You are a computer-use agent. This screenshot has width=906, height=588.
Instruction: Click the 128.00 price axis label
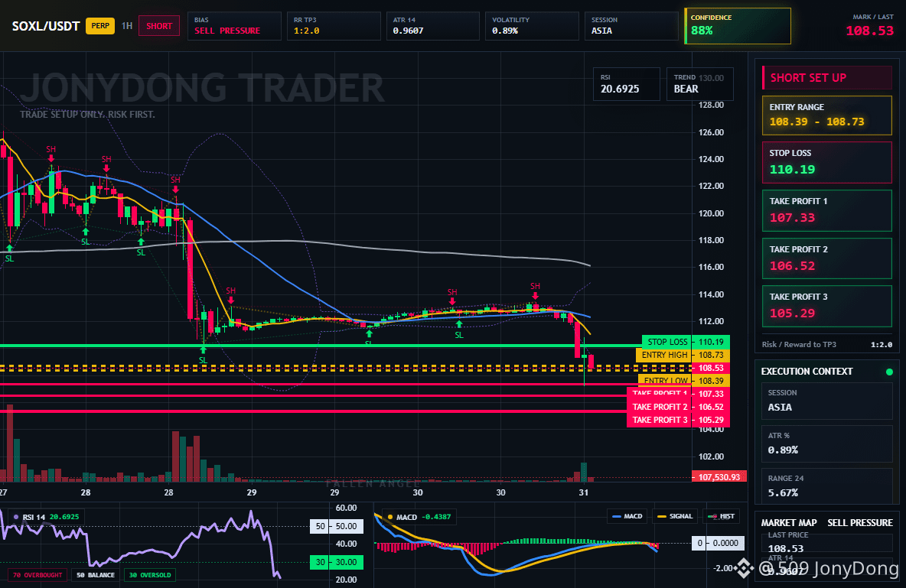(x=712, y=105)
